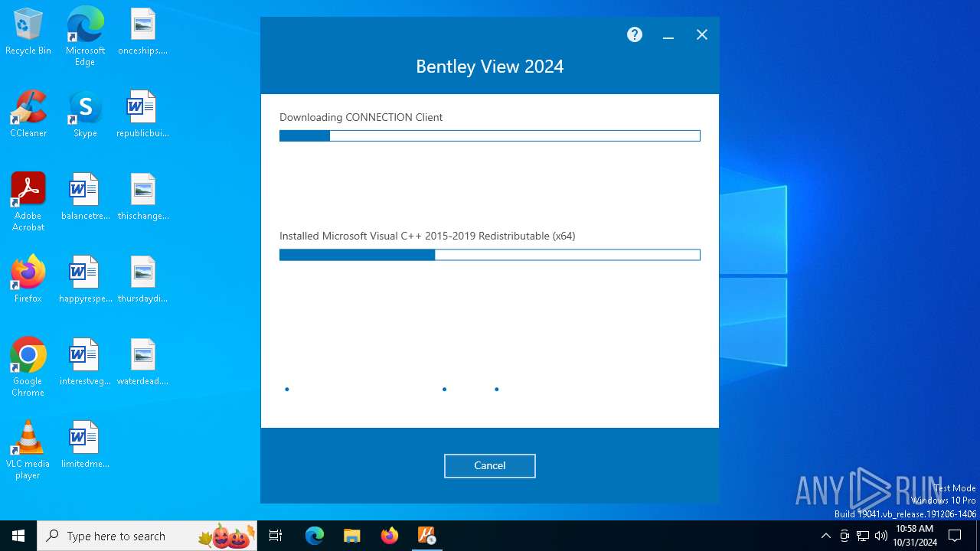Image resolution: width=980 pixels, height=551 pixels.
Task: Select the 'Downloading CONNECTION Client' status text
Action: click(x=361, y=117)
